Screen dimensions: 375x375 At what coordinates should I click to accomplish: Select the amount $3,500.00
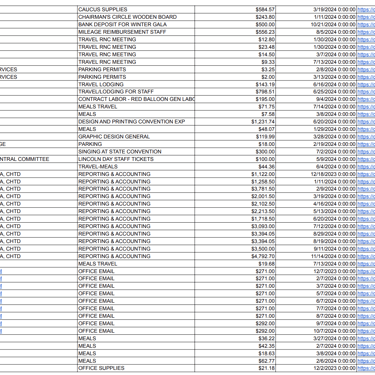[x=263, y=249]
